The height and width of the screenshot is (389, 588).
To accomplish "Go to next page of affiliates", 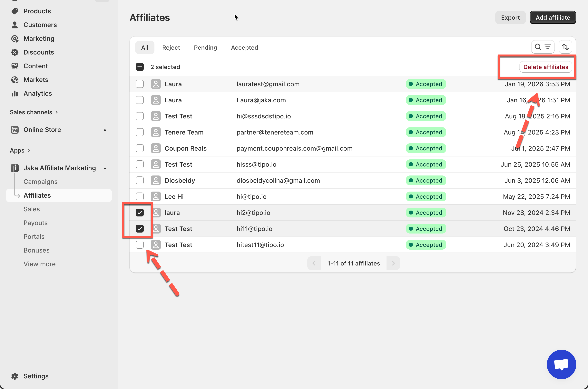I will tap(393, 263).
